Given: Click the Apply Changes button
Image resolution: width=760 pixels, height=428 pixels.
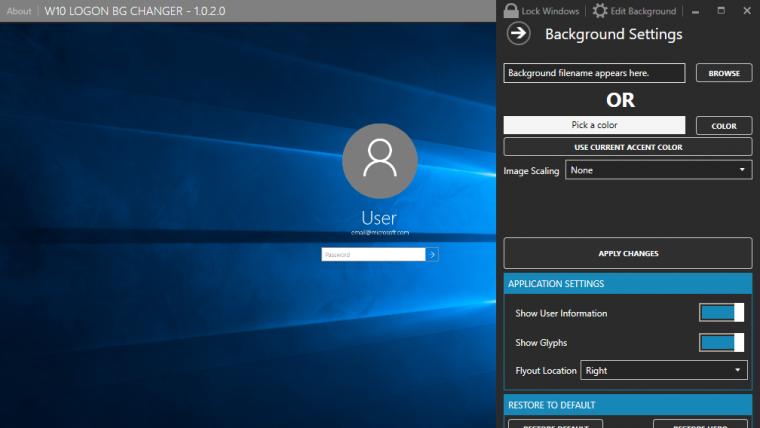Looking at the screenshot, I should point(628,253).
